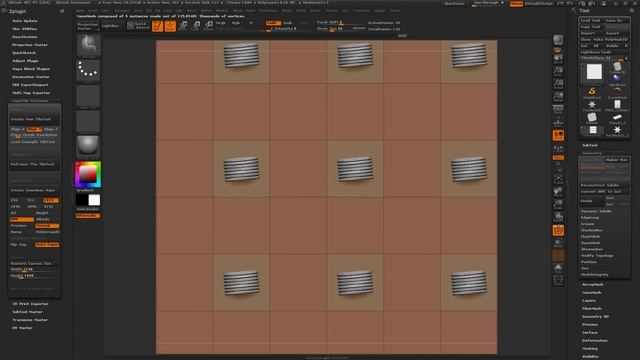Image resolution: width=640 pixels, height=360 pixels.
Task: Click the Actual size icon in the right shelf
Action: tap(558, 84)
